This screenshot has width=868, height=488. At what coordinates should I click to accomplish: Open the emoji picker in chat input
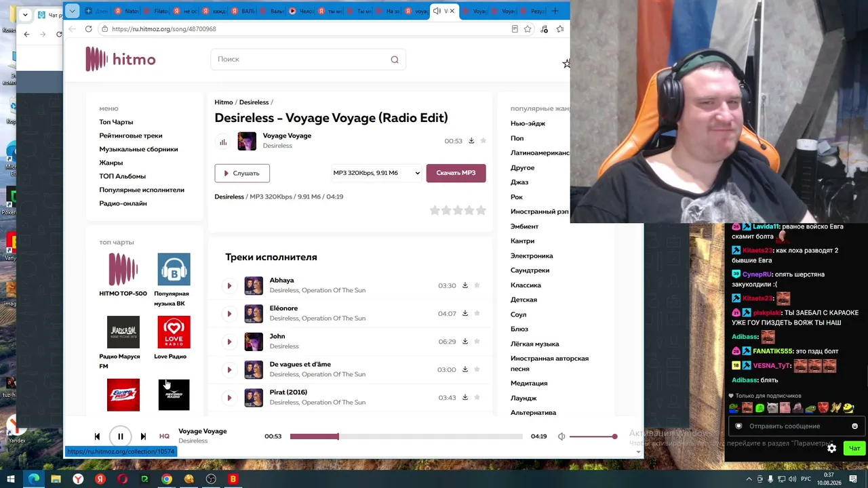click(x=854, y=426)
